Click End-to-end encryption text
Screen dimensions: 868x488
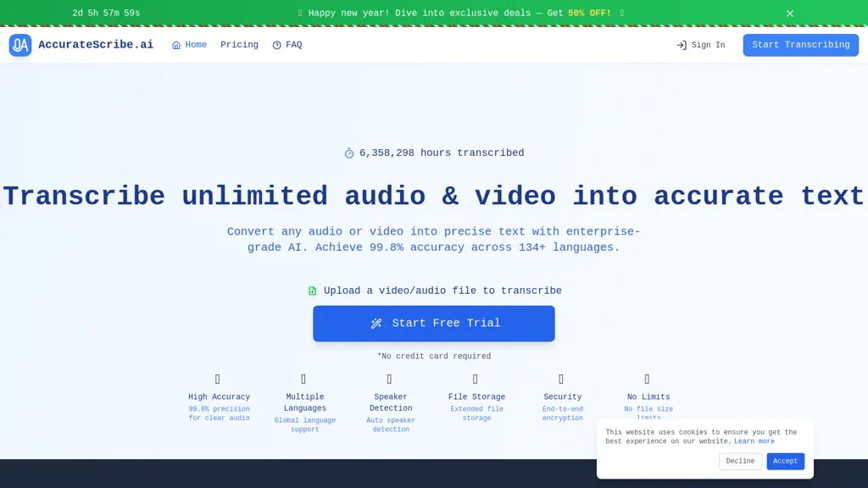563,413
